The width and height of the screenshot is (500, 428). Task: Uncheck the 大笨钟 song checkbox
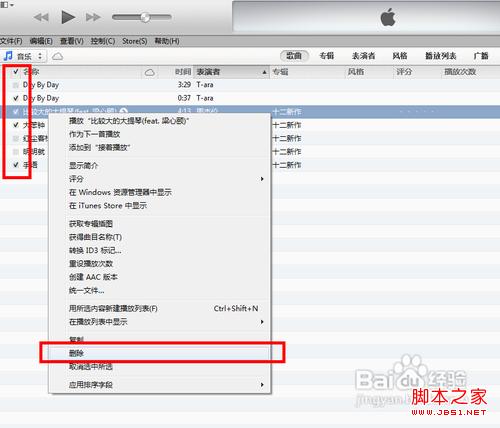point(15,125)
